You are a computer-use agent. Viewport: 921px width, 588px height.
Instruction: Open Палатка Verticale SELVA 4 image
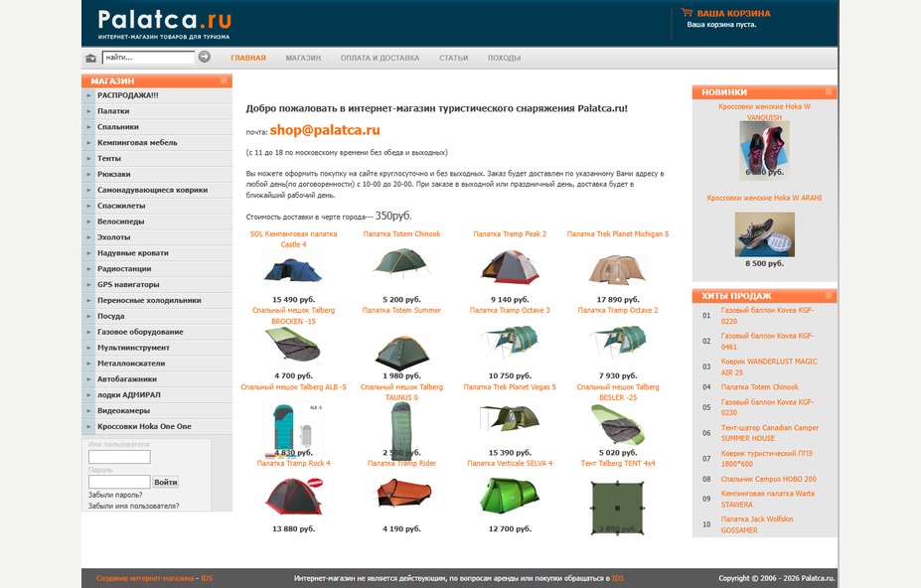[510, 496]
